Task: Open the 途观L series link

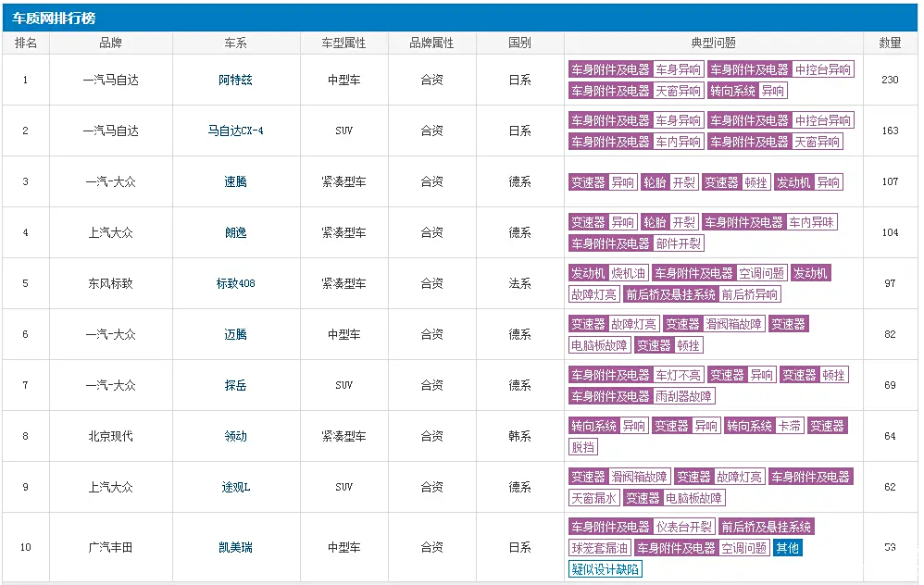Action: point(235,487)
